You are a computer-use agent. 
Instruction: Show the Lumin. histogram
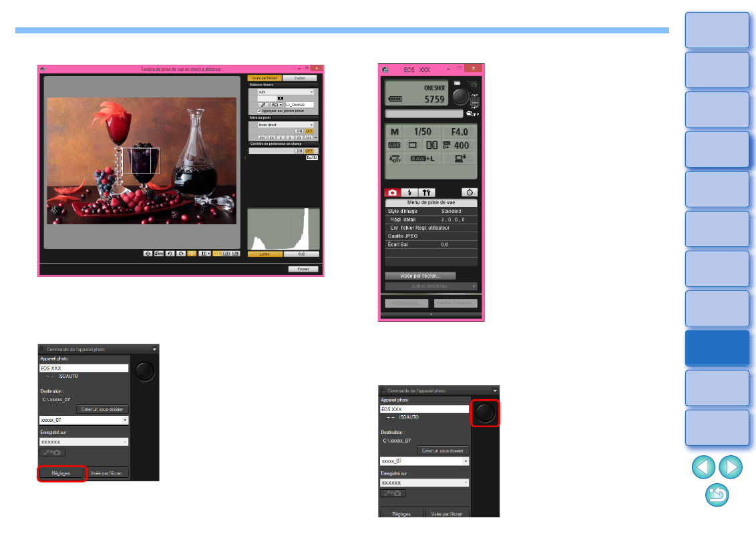(264, 254)
